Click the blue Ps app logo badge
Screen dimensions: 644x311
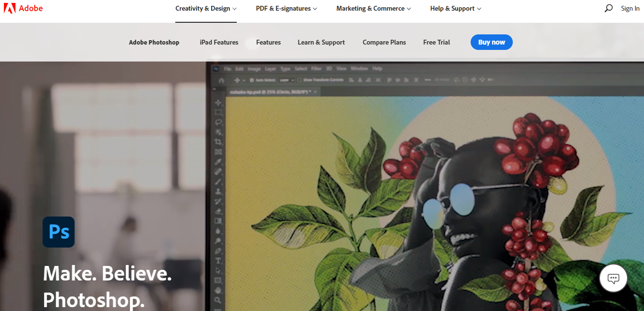coord(58,232)
